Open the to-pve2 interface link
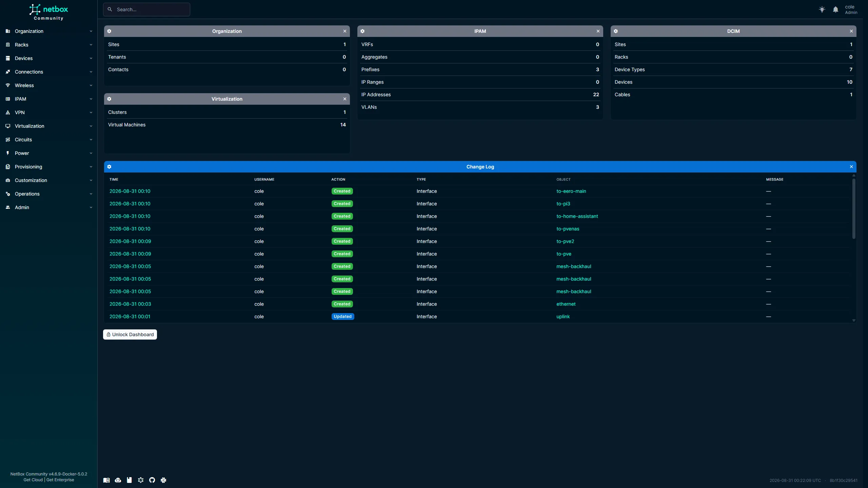This screenshot has width=868, height=488. coord(565,241)
